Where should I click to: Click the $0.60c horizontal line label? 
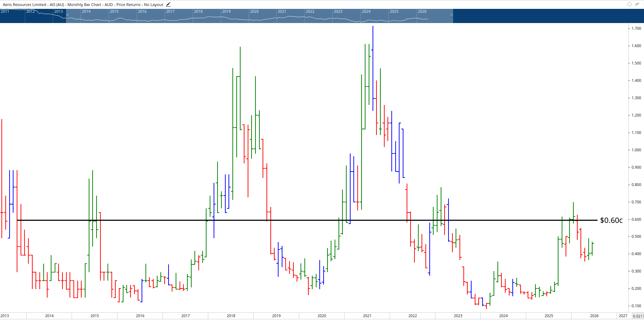pyautogui.click(x=611, y=220)
